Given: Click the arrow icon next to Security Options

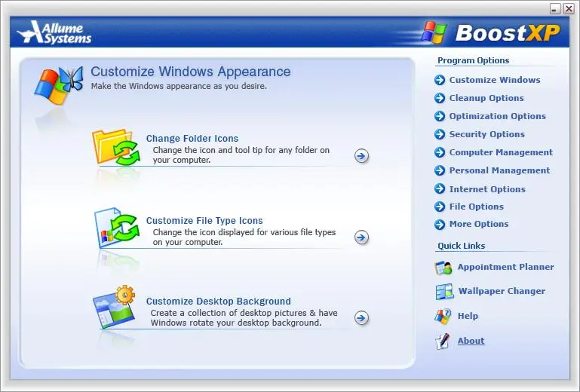Looking at the screenshot, I should click(440, 134).
